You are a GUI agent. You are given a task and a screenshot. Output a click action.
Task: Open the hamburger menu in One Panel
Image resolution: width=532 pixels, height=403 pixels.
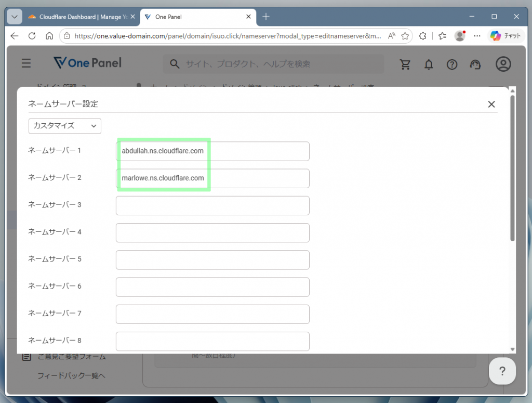[x=26, y=63]
